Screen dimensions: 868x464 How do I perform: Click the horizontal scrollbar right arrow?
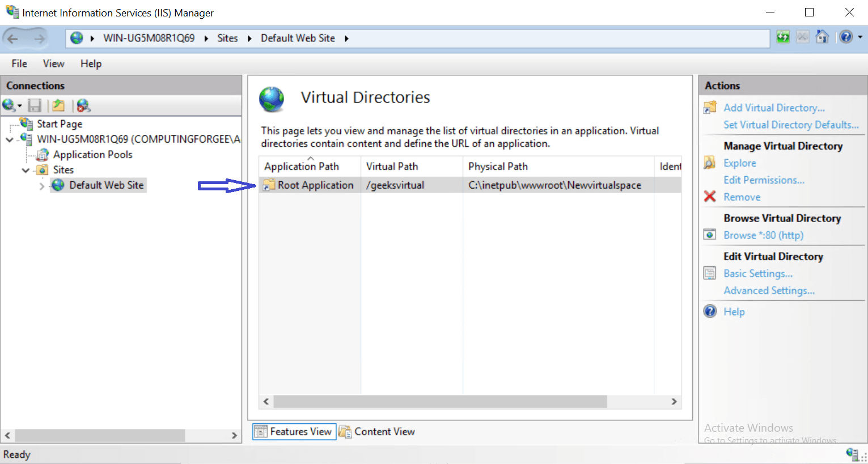click(x=674, y=401)
